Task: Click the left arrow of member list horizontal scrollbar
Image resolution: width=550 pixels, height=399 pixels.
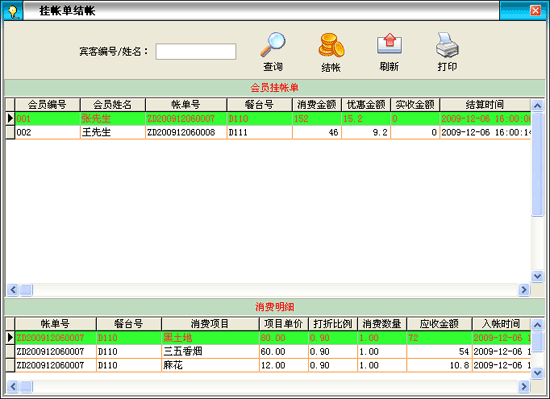Action: pyautogui.click(x=13, y=290)
